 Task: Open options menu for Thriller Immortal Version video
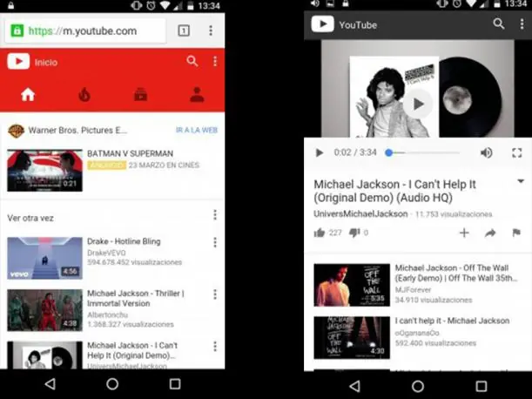pyautogui.click(x=215, y=294)
